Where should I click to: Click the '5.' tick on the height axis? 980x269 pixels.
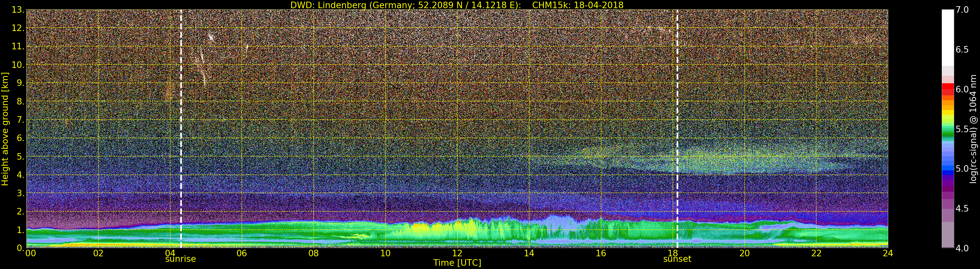point(20,156)
